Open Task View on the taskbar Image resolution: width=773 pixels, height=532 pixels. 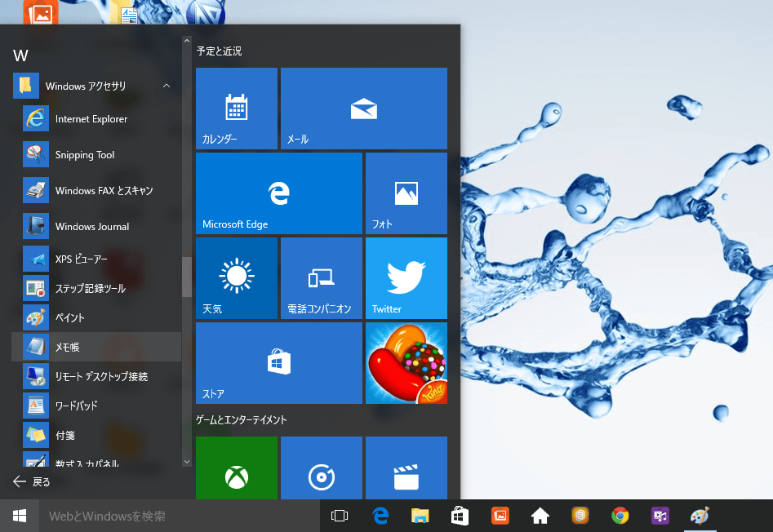[340, 516]
